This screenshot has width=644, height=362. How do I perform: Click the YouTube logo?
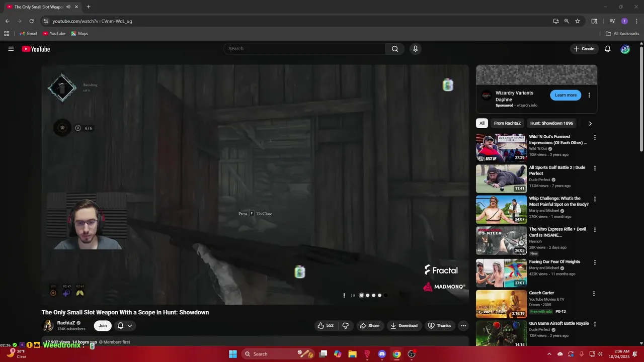coord(36,49)
